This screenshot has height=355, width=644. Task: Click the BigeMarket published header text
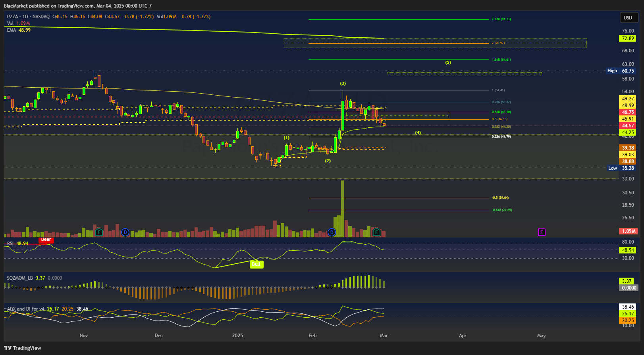[x=78, y=6]
